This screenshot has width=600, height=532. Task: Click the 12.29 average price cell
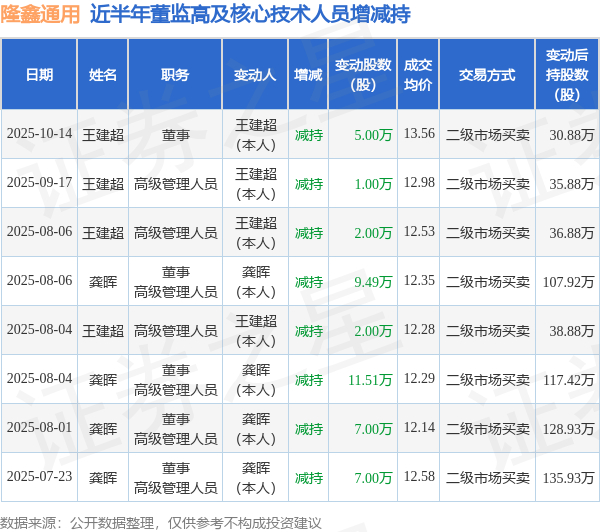point(419,379)
